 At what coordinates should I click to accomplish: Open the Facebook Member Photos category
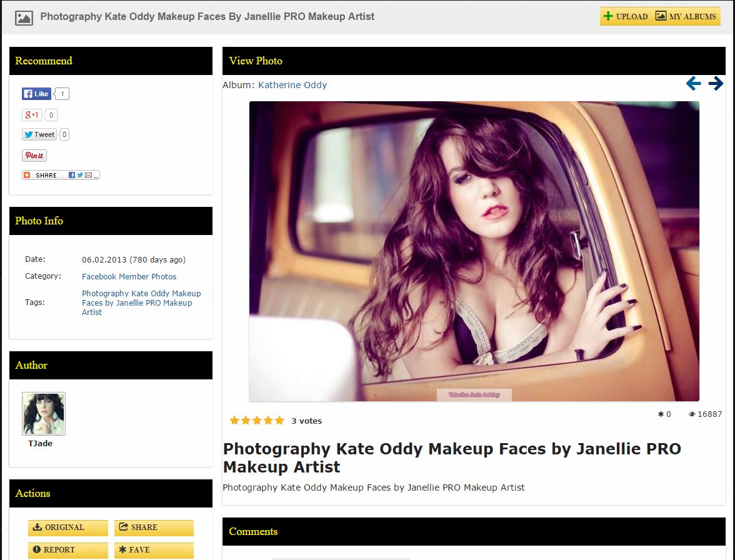pos(129,276)
